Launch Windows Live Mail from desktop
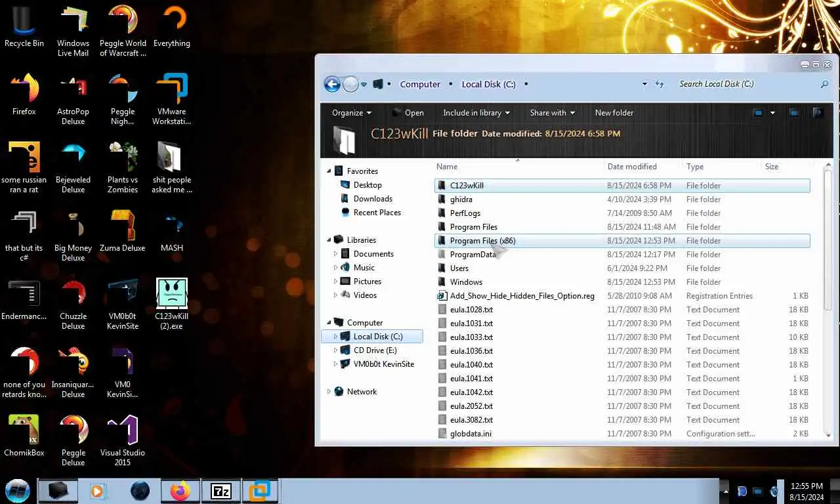 pos(73,31)
